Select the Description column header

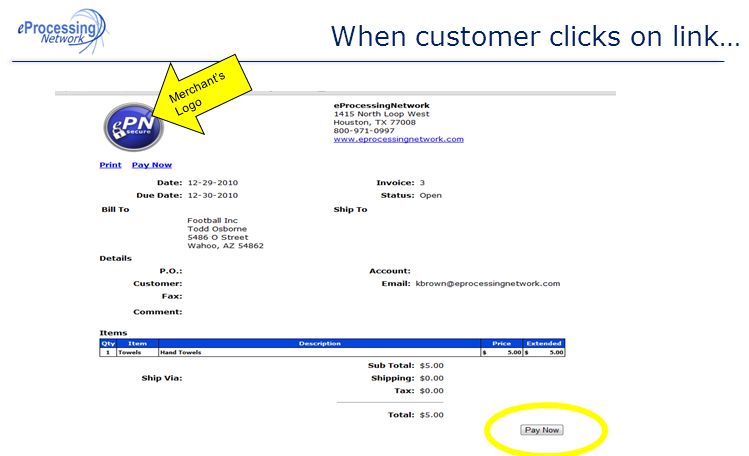coord(320,343)
